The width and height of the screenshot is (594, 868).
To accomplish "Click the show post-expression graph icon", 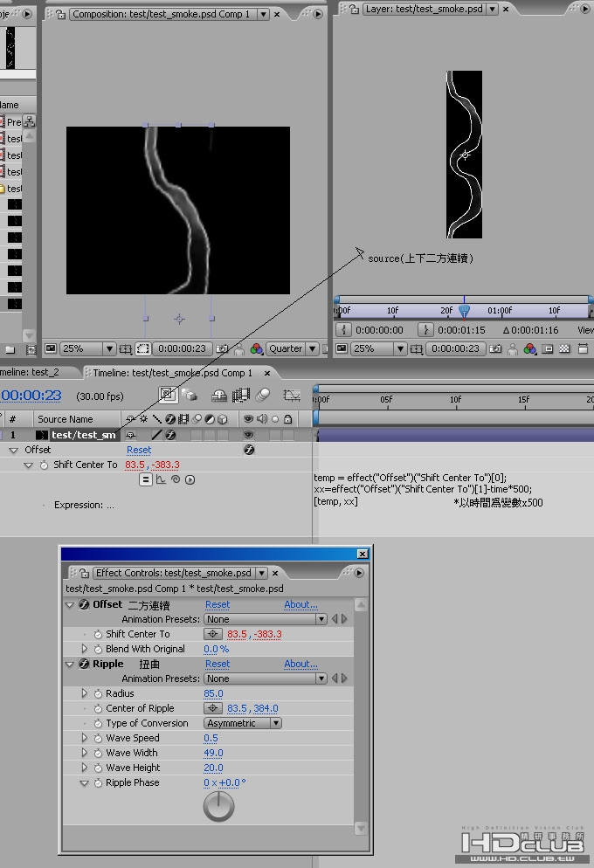I will click(x=161, y=479).
